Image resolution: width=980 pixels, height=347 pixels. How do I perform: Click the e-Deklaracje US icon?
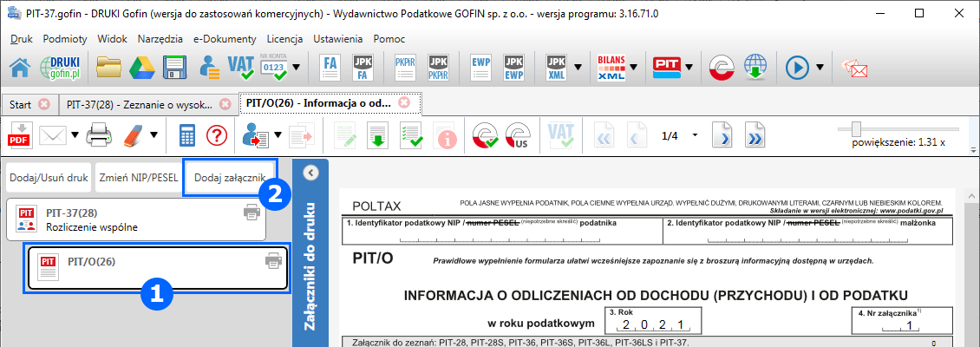(518, 134)
